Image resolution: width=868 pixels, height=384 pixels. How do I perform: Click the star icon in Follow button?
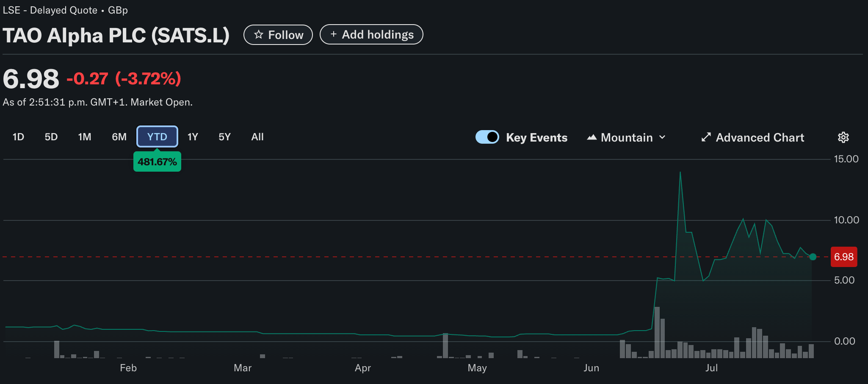click(258, 35)
